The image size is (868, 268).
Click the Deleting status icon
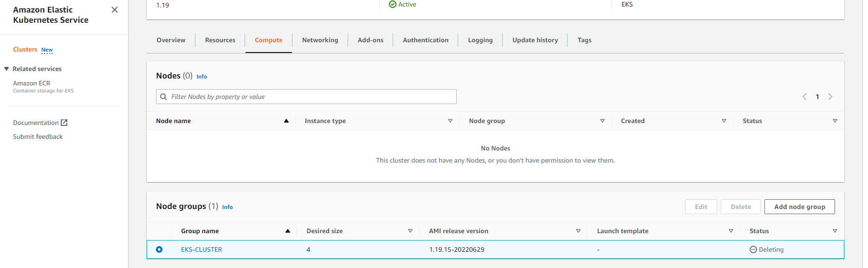(x=753, y=249)
